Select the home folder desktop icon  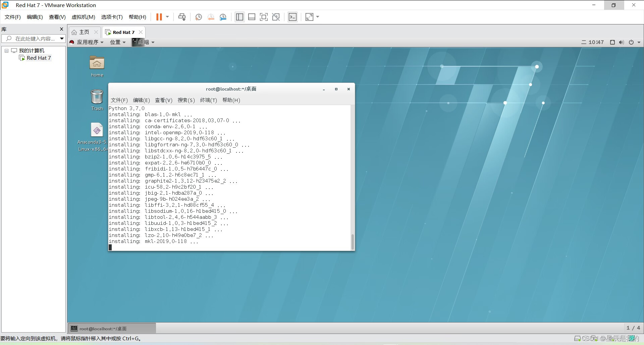click(97, 66)
